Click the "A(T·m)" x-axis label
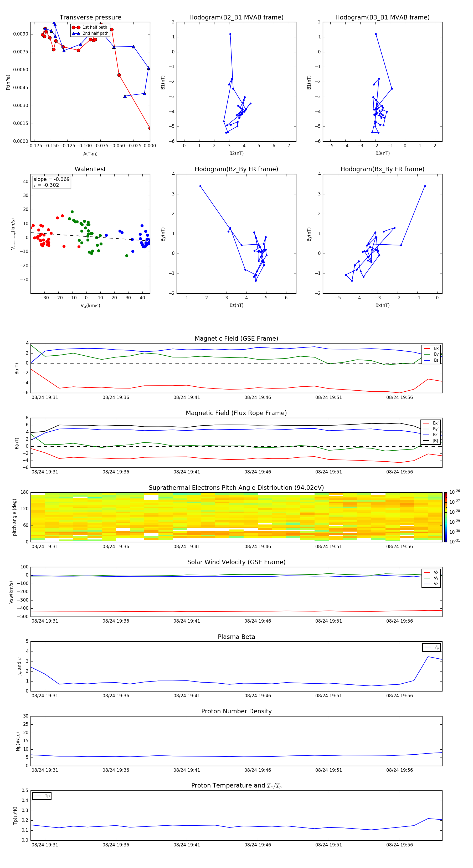Viewport: 473px width, 868px height. point(90,154)
